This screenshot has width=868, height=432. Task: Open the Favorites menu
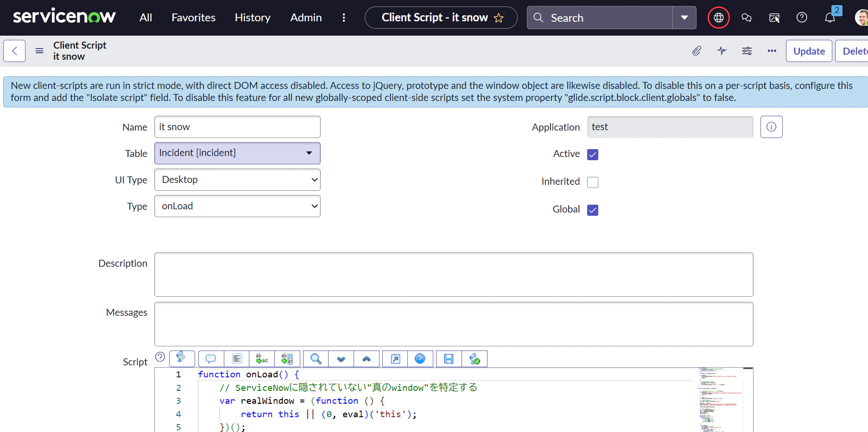tap(193, 18)
